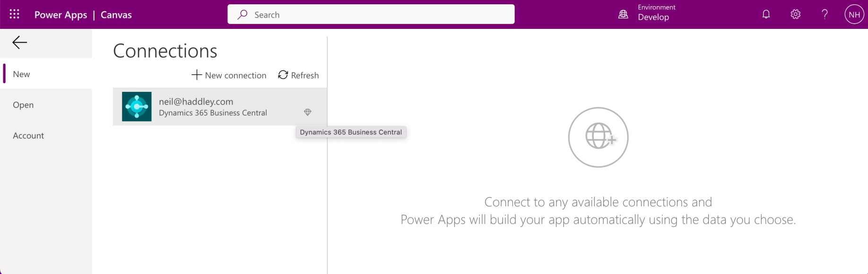
Task: Select the New menu item
Action: tap(22, 74)
